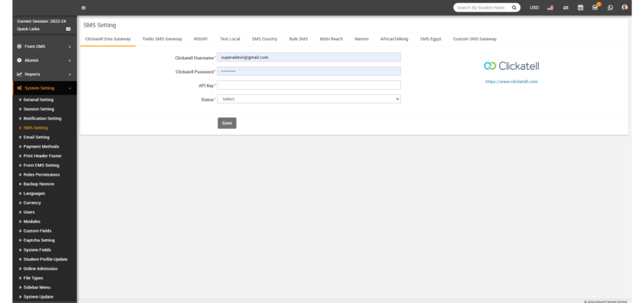Click the search magnifier icon
The width and height of the screenshot is (644, 303).
(x=514, y=8)
